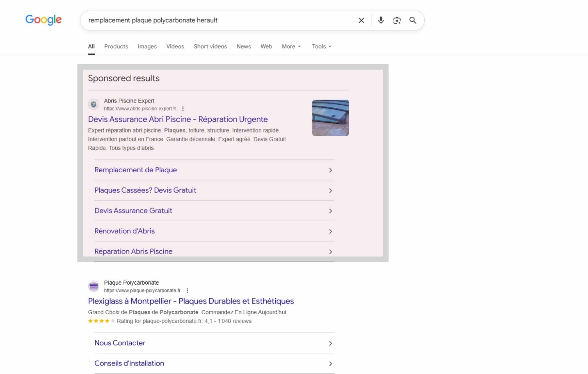The image size is (588, 374).
Task: Click the magnifying glass search icon
Action: coord(413,20)
